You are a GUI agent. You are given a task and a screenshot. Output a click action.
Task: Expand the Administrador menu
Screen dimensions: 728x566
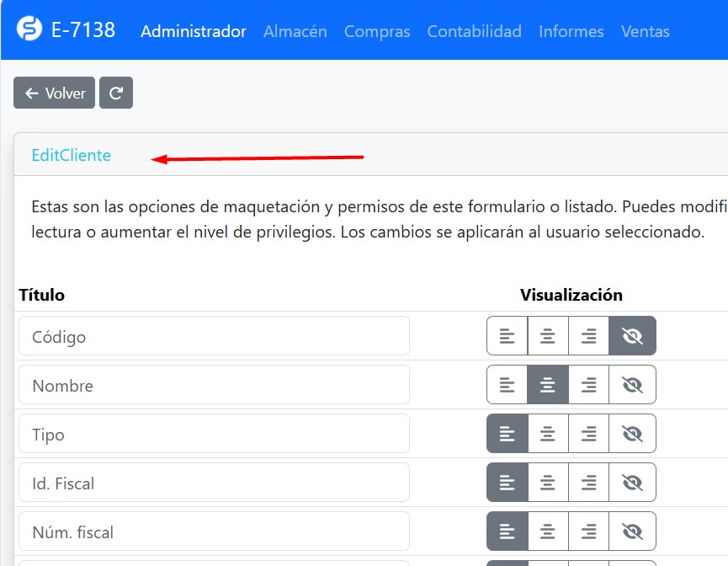click(194, 31)
